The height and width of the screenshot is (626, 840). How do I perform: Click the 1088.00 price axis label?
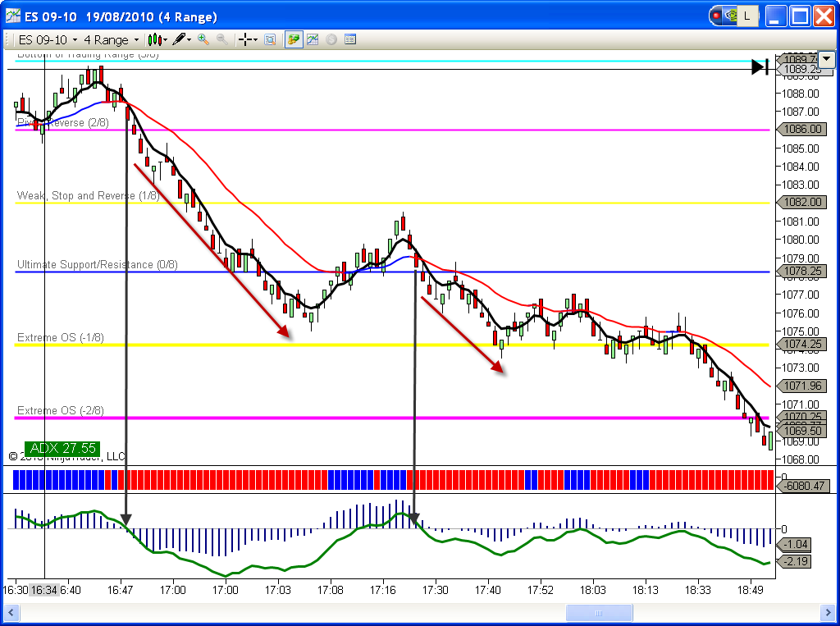pyautogui.click(x=800, y=94)
